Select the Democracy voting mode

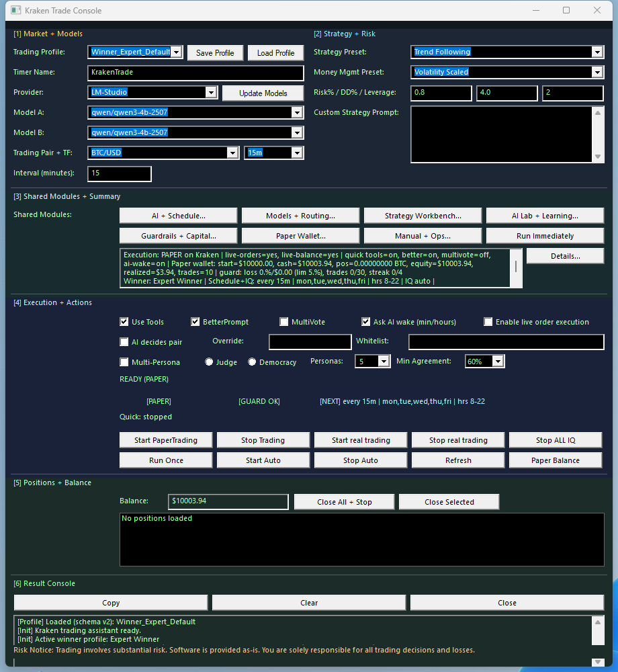tap(251, 362)
